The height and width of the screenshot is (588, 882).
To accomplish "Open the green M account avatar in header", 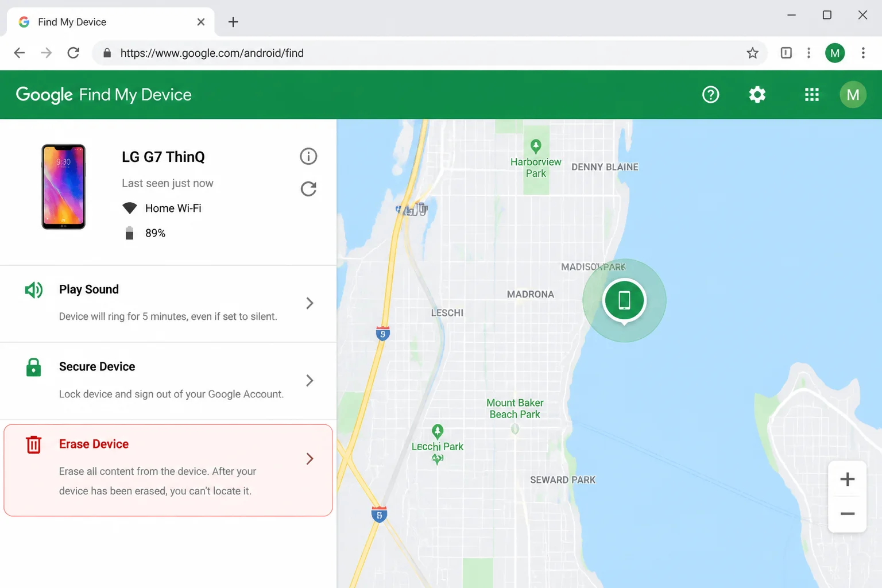I will pyautogui.click(x=853, y=95).
